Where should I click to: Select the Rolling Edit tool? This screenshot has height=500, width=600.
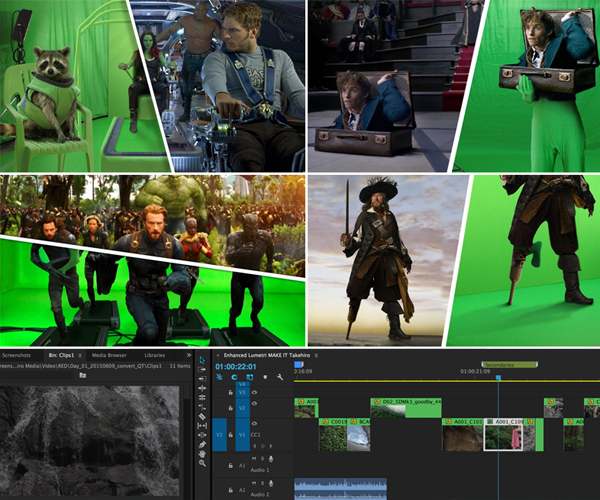click(202, 397)
